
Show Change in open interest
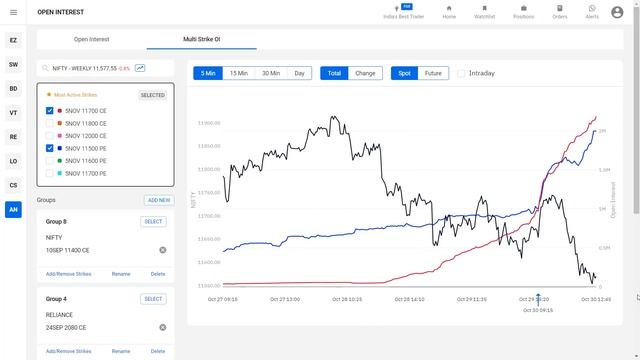pos(365,73)
